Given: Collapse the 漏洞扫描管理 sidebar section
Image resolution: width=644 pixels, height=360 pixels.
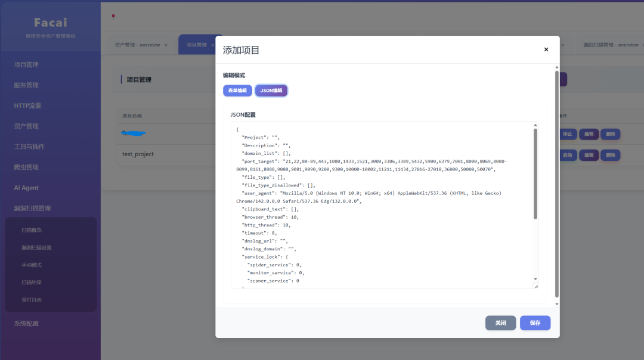Looking at the screenshot, I should coord(32,209).
